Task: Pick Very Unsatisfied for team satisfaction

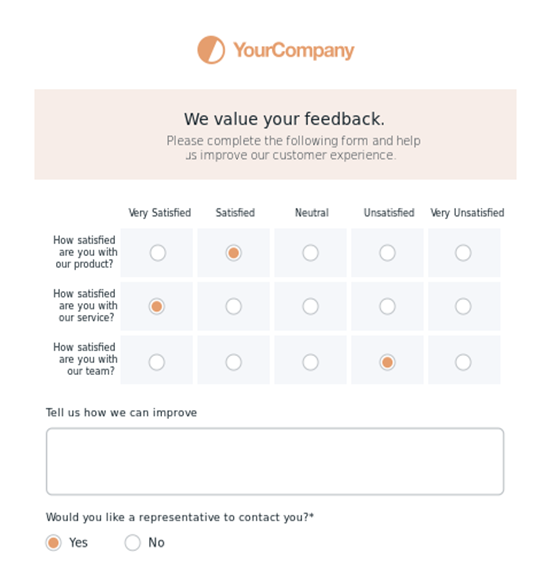Action: 463,362
